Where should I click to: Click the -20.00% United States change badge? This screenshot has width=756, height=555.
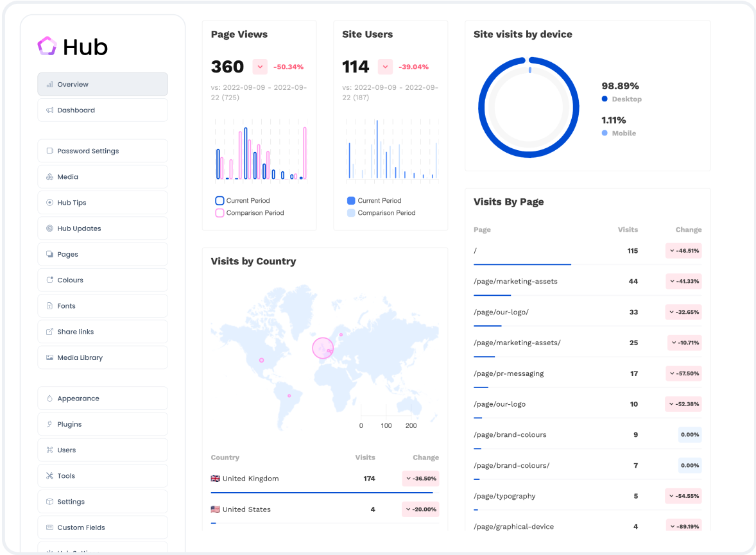(420, 509)
